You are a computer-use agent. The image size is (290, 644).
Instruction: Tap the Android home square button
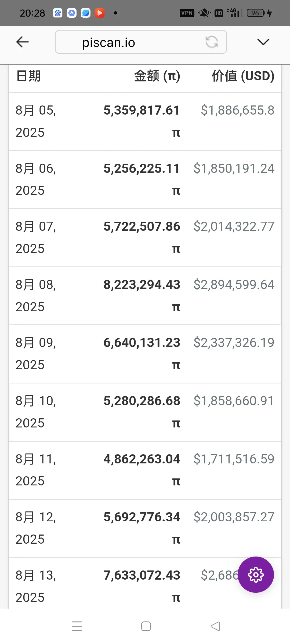[146, 626]
